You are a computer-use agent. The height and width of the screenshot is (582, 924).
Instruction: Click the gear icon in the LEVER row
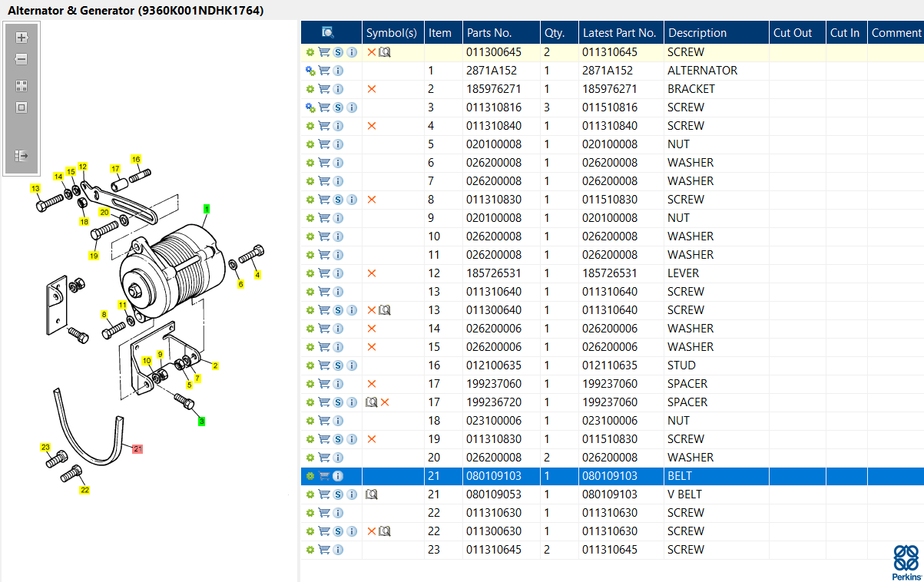(310, 273)
